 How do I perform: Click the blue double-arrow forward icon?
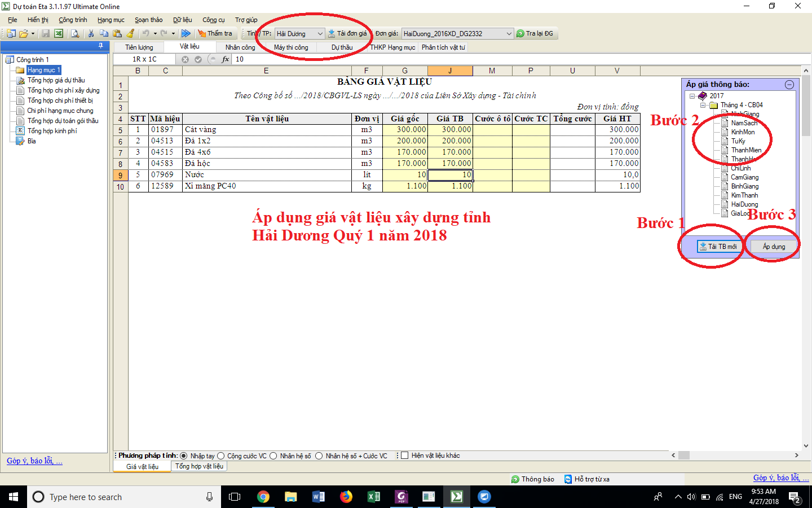click(186, 34)
